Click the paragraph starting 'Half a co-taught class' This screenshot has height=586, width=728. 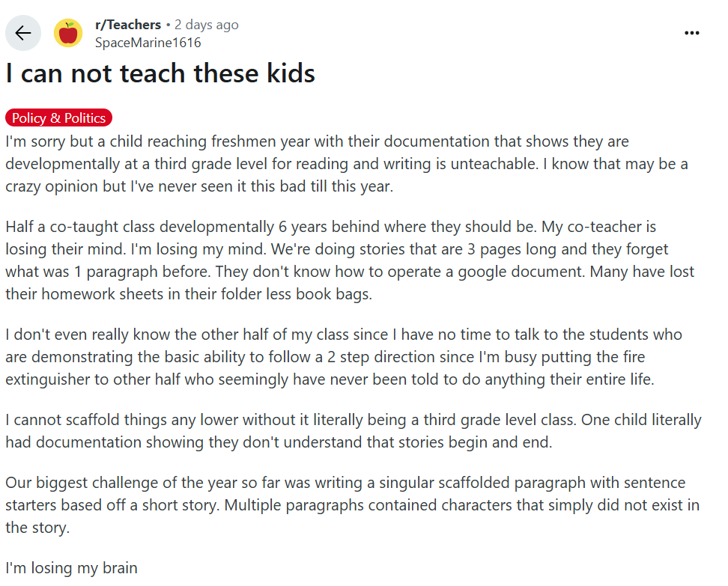click(350, 260)
